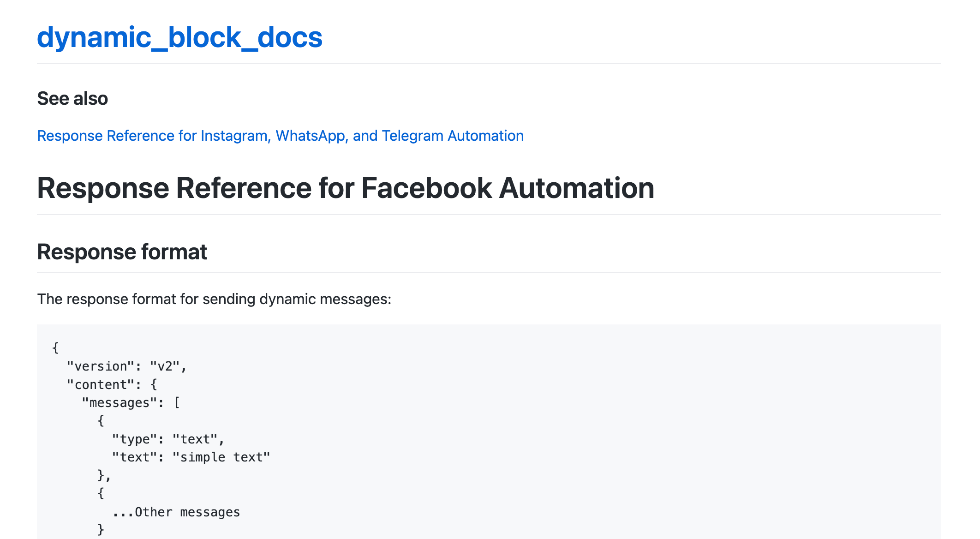Click the code line "messages": [
The image size is (980, 539).
tap(131, 403)
